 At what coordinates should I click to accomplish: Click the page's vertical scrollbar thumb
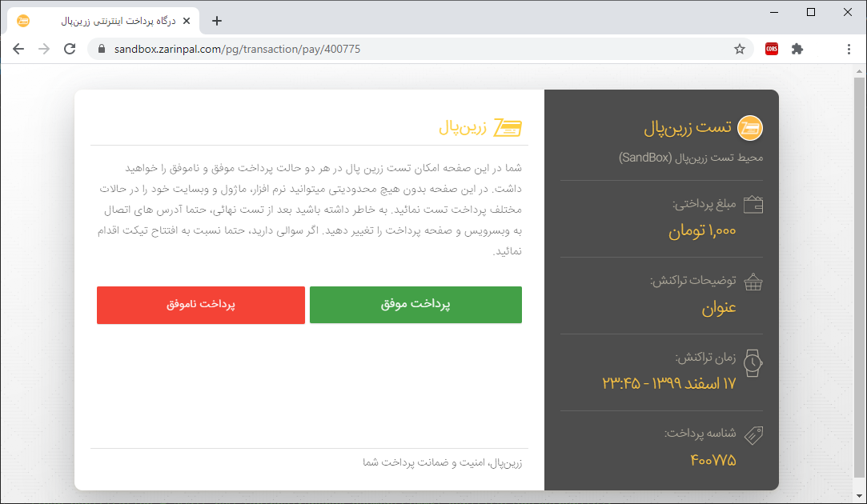tap(859, 278)
